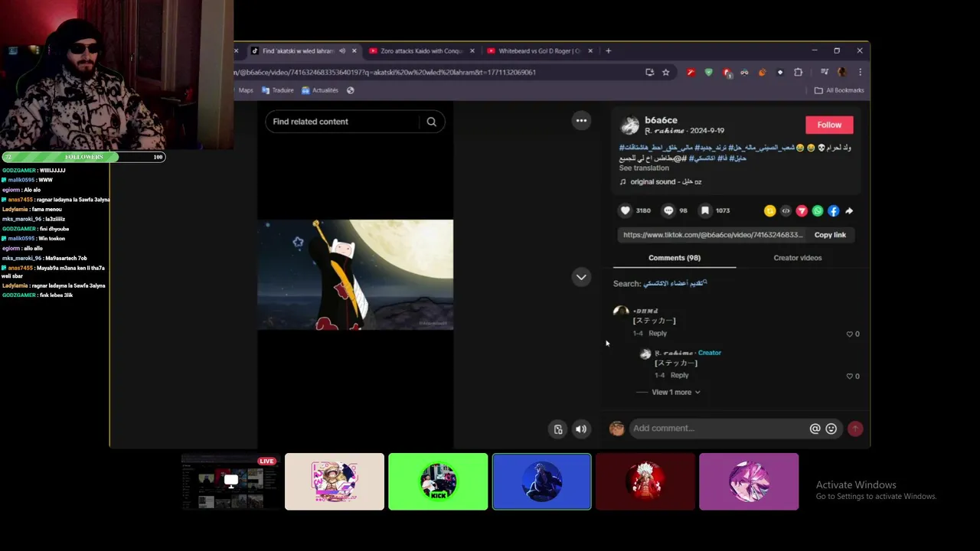Image resolution: width=980 pixels, height=551 pixels.
Task: Click the yellow repost share icon
Action: click(769, 210)
